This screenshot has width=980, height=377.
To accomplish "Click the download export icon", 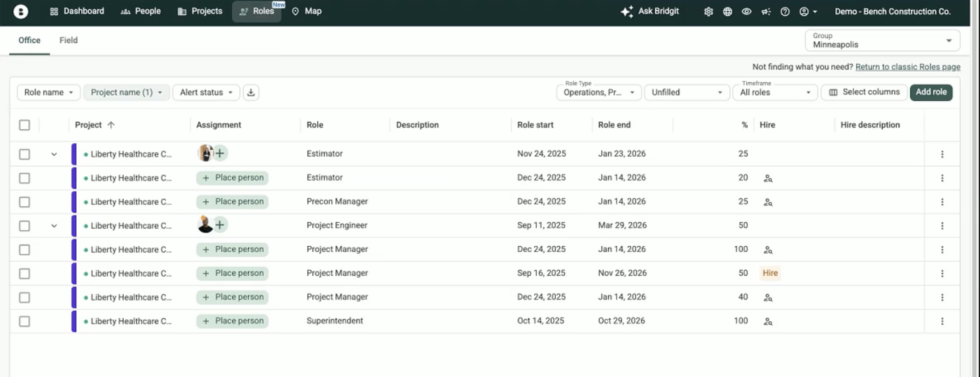I will [251, 92].
